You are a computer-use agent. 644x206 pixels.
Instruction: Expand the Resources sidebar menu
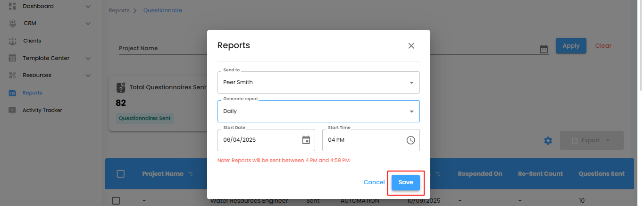(88, 75)
